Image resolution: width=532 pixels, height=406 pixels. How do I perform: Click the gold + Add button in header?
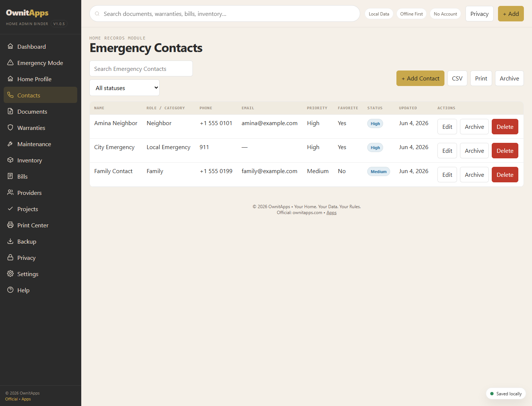511,14
